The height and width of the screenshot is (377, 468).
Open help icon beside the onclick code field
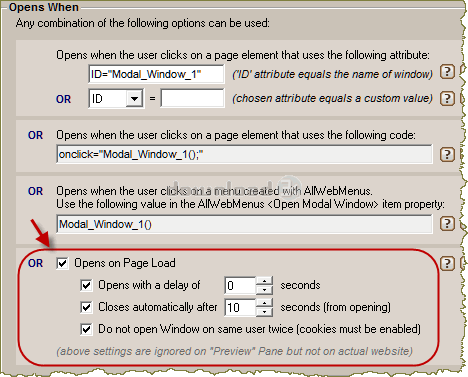pos(447,154)
